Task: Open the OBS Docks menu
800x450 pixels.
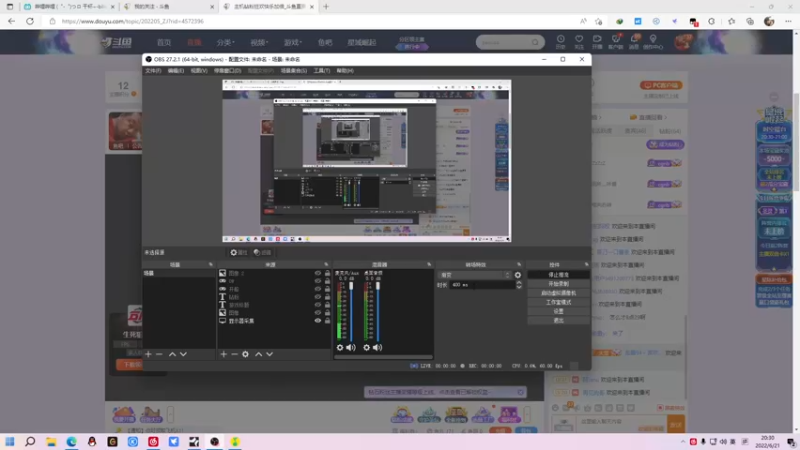Action: (227, 71)
